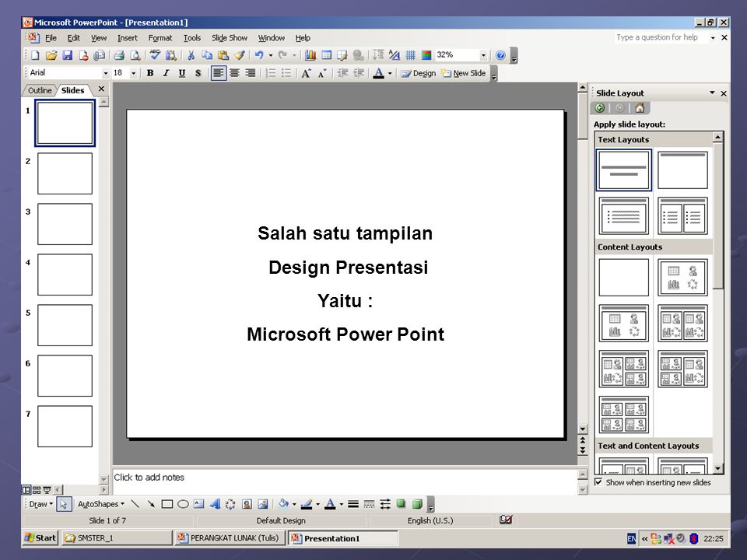Click the Print Preview icon
The image size is (747, 560).
click(x=135, y=55)
